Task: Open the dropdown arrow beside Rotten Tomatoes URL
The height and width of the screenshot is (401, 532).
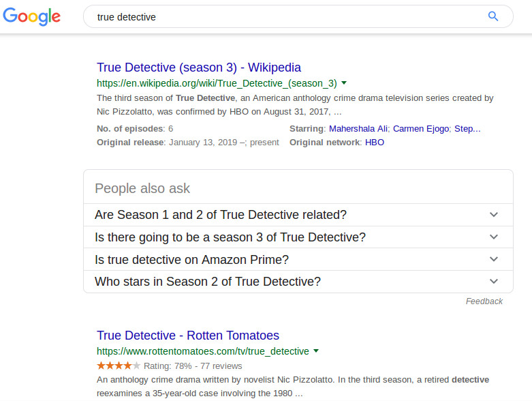Action: (316, 351)
